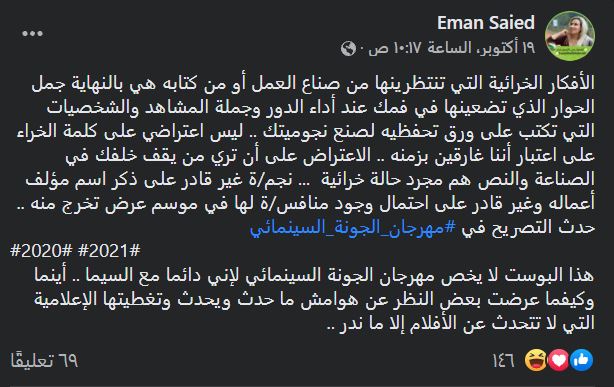The height and width of the screenshot is (387, 614).
Task: Click the blue Like reaction icon
Action: (x=581, y=360)
